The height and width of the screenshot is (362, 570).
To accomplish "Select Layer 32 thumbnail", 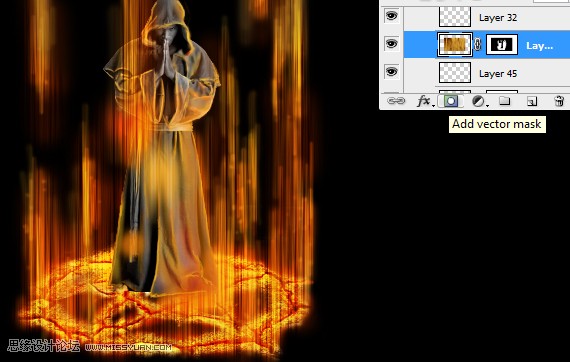I will point(455,17).
